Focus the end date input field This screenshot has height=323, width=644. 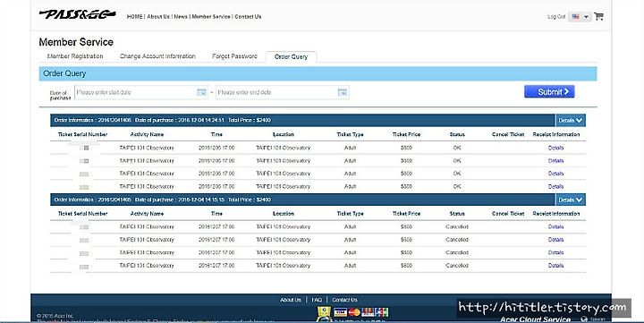282,92
